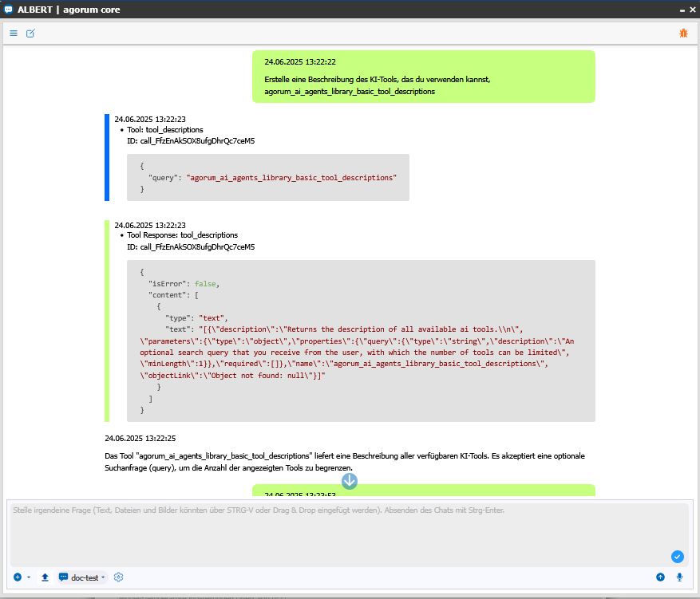
Task: Click the blue checkmark icon in input area
Action: coord(677,556)
